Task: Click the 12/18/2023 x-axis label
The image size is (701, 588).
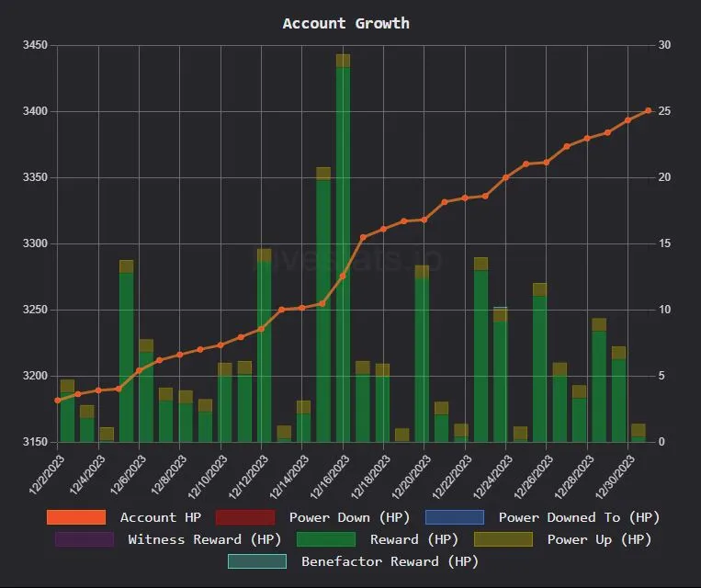Action: [370, 477]
